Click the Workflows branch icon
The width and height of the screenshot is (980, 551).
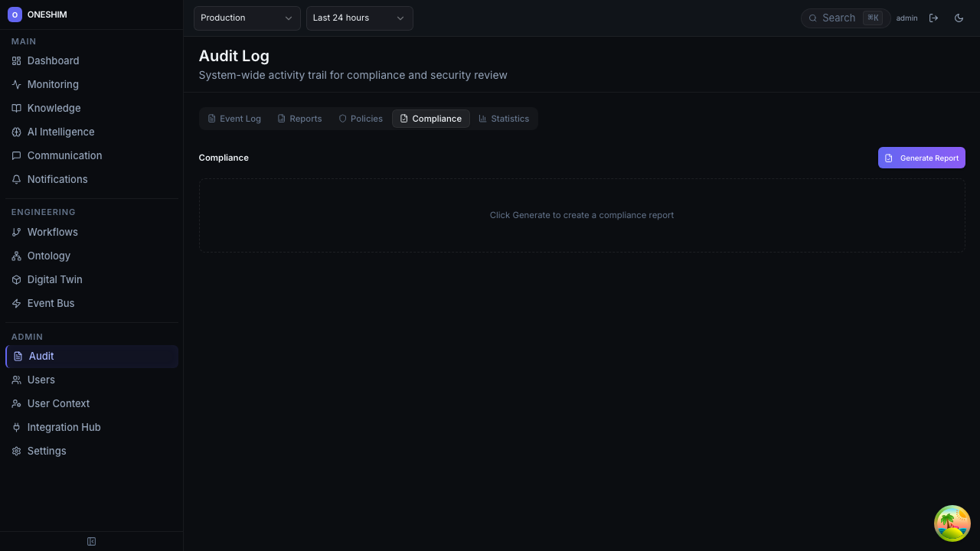tap(16, 232)
